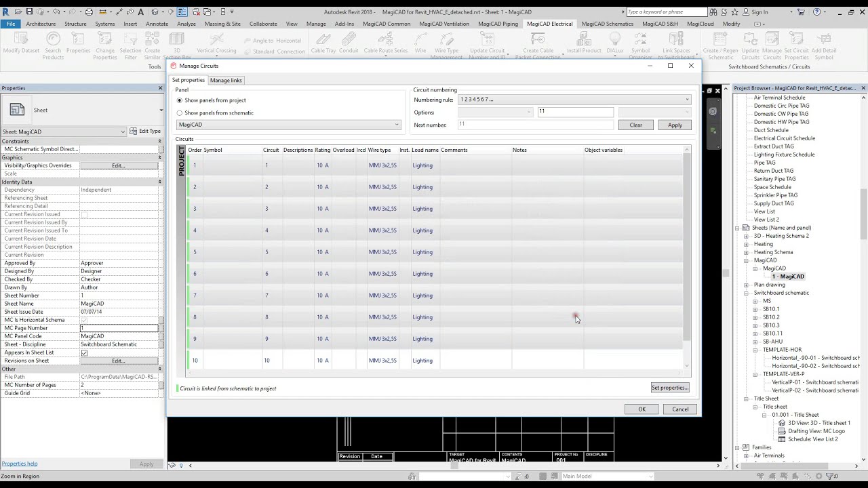Select the Wire tool in ribbon

[x=420, y=43]
